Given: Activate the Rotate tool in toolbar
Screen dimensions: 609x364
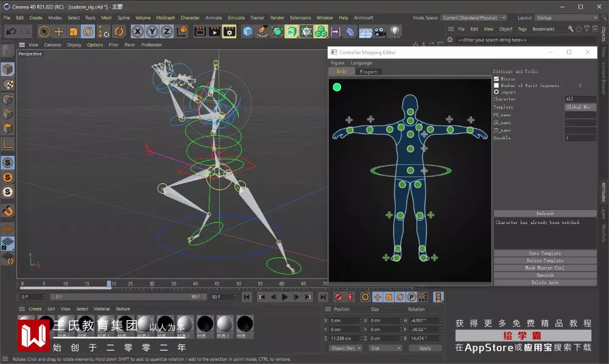Looking at the screenshot, I should 89,31.
